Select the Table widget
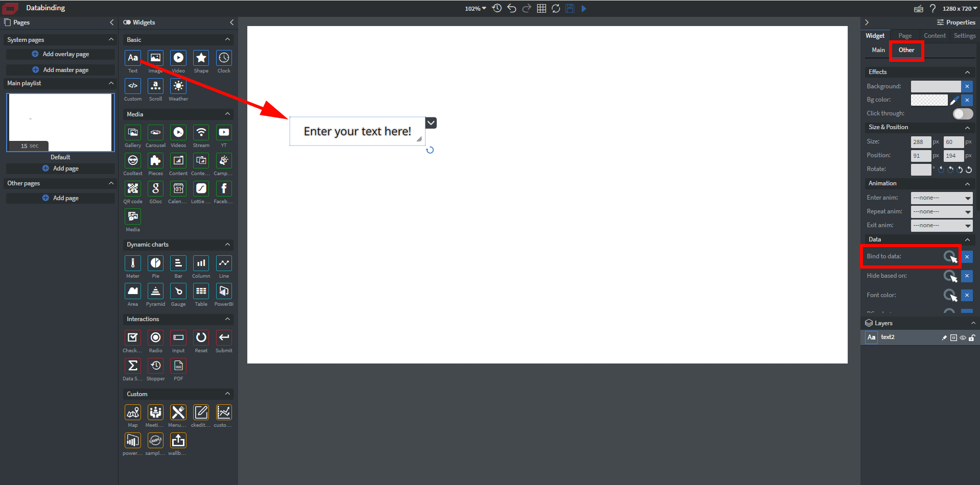Screen dimensions: 980x485 pyautogui.click(x=201, y=291)
